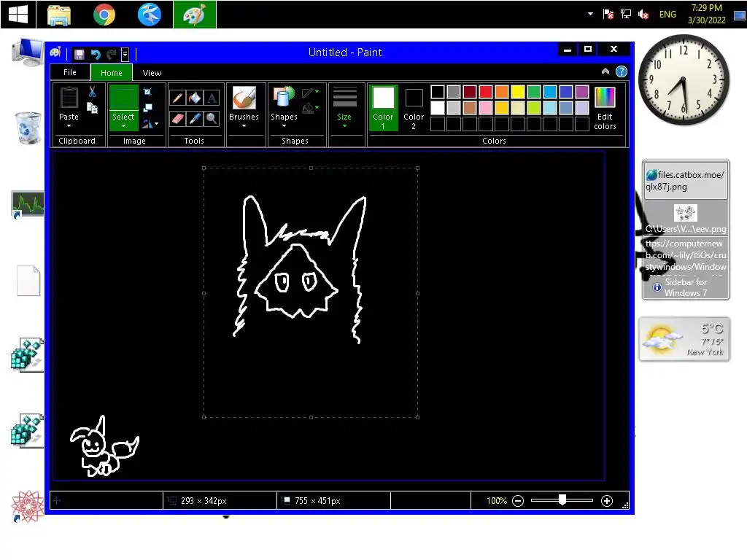The image size is (747, 560).
Task: Click the eev.png thumbnail in sidebar
Action: [x=686, y=213]
